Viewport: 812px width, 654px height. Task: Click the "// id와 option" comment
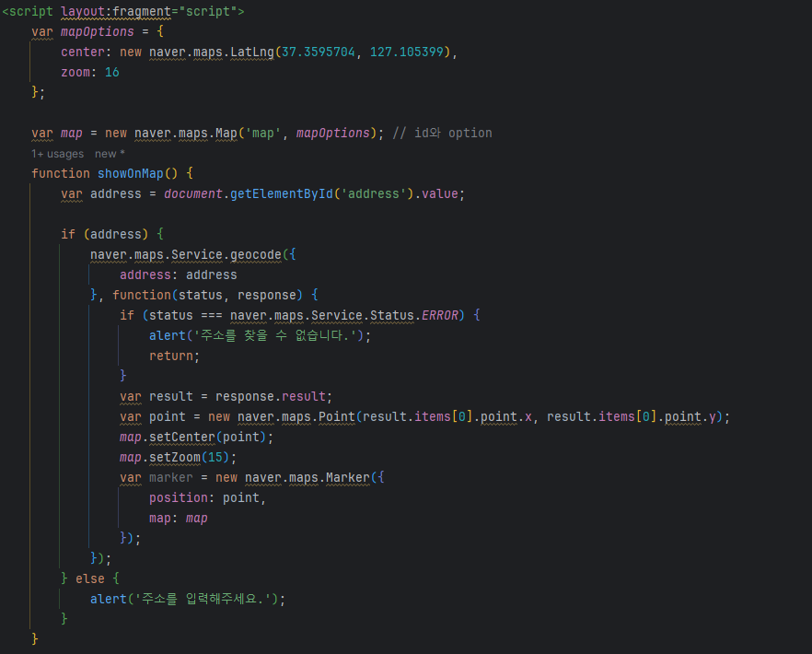click(x=442, y=134)
